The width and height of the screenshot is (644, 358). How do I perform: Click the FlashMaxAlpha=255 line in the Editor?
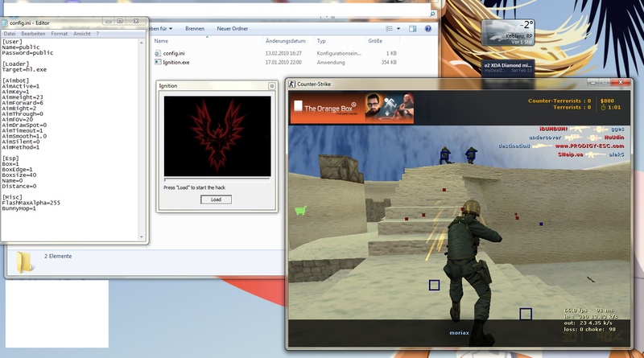coord(31,203)
